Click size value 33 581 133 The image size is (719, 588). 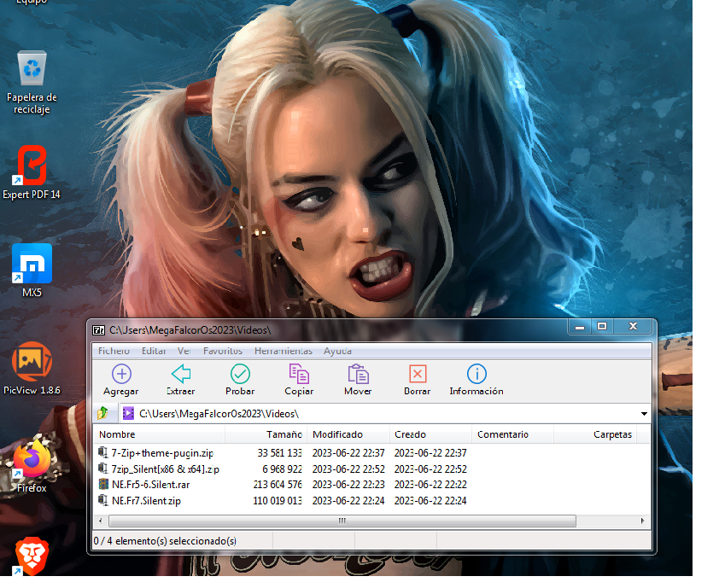point(280,453)
